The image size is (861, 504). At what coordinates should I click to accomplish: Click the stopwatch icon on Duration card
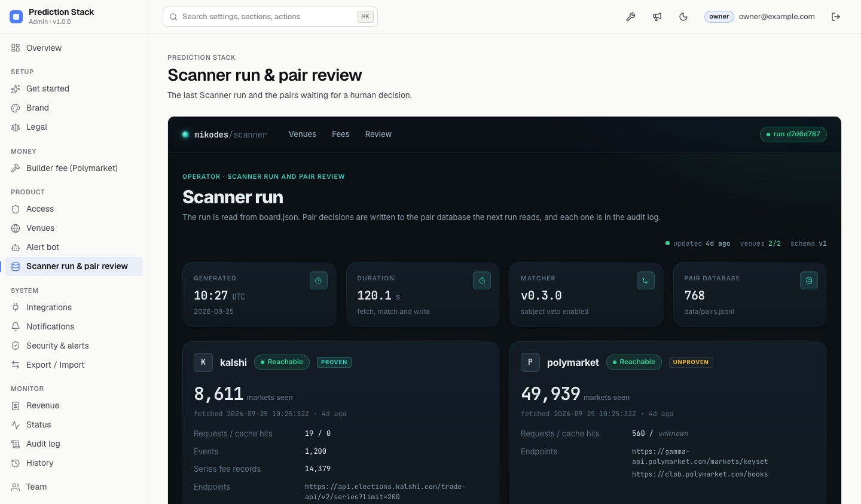(482, 280)
